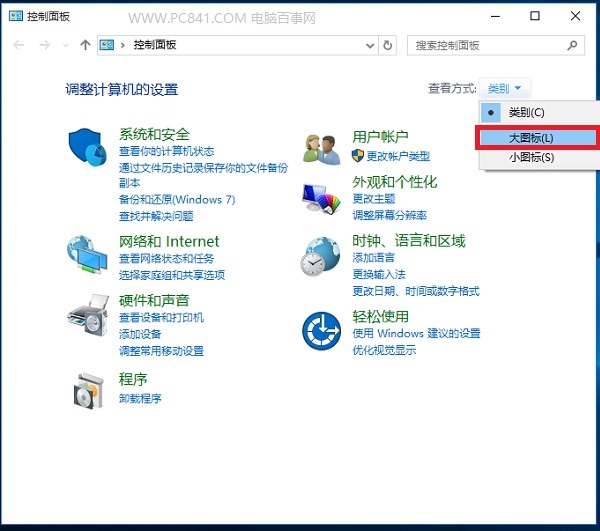Image resolution: width=600 pixels, height=531 pixels.
Task: Expand recent locations arrow beside forward button
Action: pos(65,45)
